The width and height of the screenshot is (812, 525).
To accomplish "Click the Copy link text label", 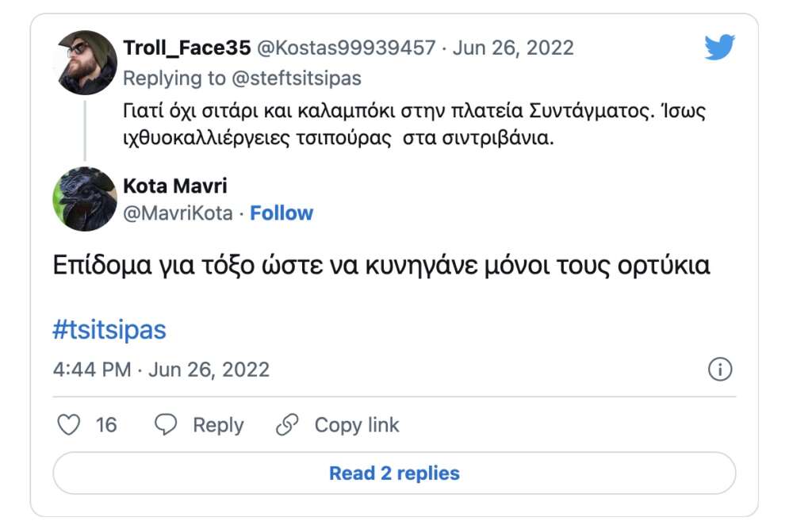I will (x=357, y=425).
